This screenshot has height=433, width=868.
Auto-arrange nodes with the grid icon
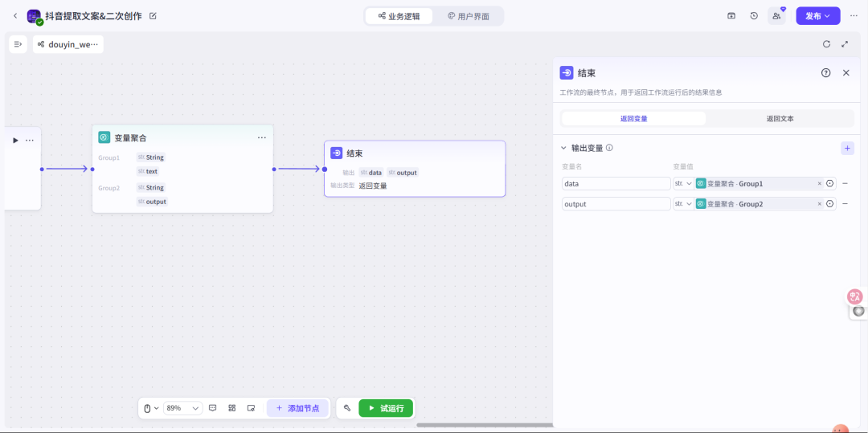coord(232,408)
